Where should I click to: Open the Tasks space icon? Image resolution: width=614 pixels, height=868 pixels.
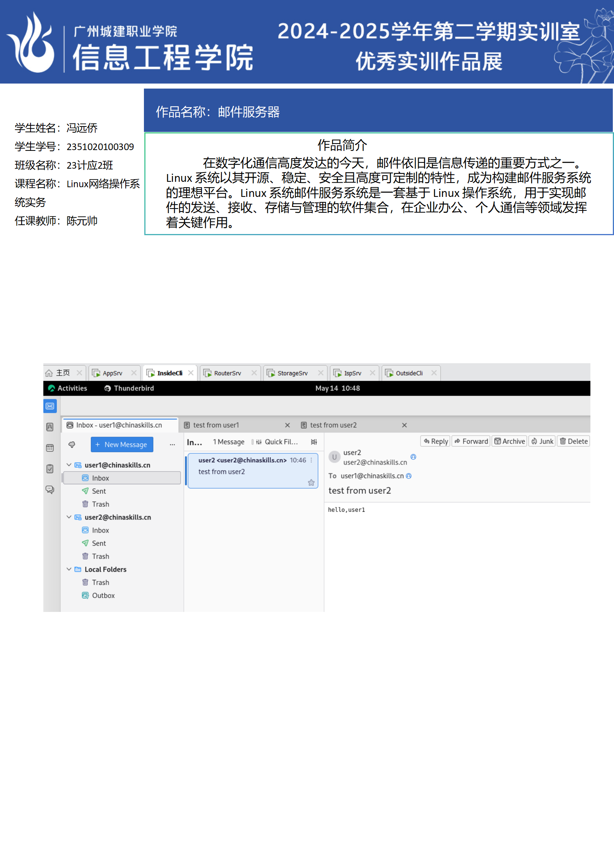(x=50, y=469)
